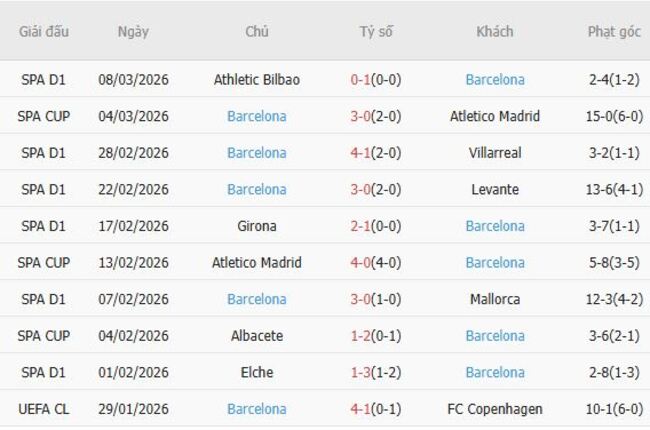
Task: Open Levante team link
Action: 495,189
